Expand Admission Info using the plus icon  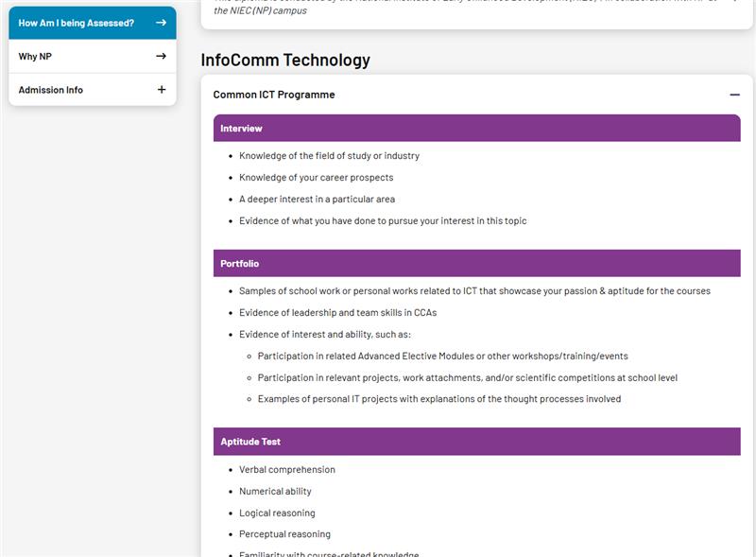click(x=161, y=90)
